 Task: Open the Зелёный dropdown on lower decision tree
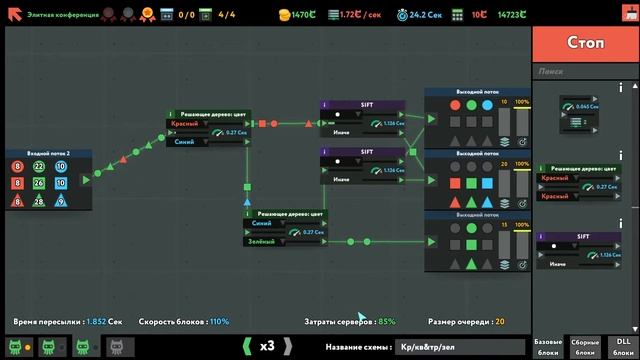click(264, 242)
